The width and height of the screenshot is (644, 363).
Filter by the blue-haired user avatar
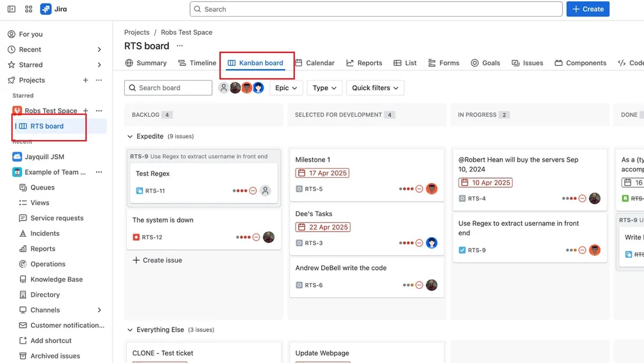point(258,88)
